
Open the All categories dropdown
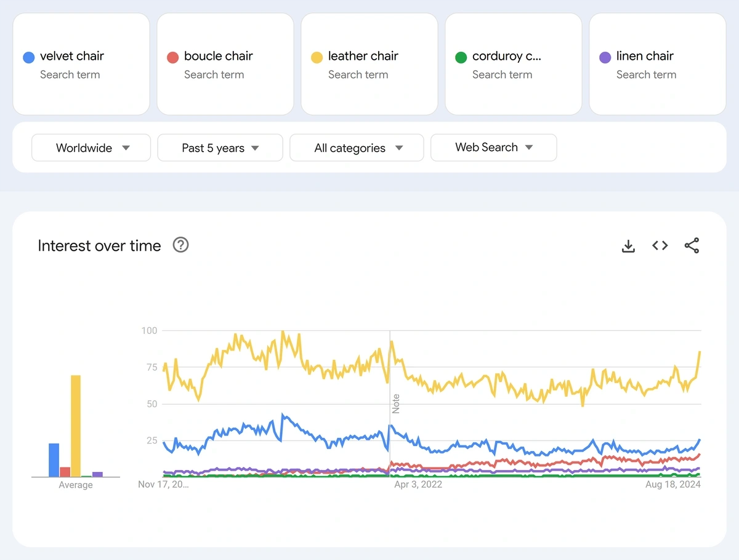357,148
